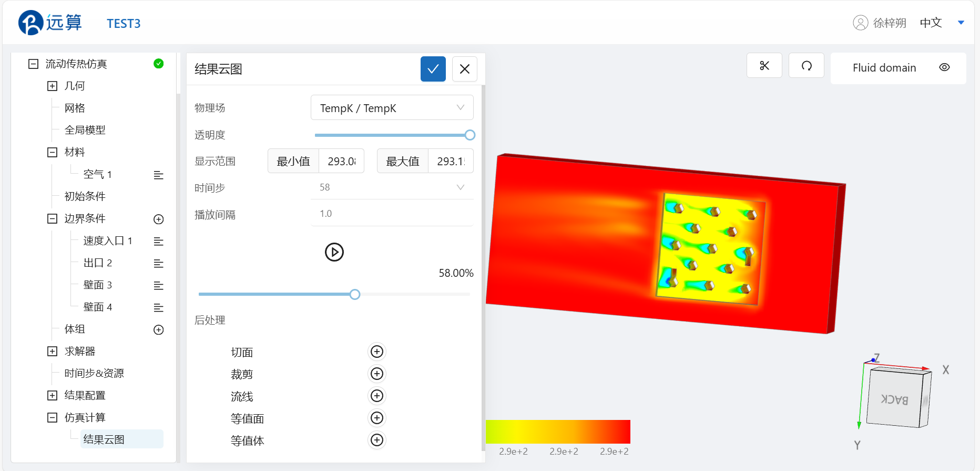
Task: Open the TEST3 project title
Action: tap(124, 24)
